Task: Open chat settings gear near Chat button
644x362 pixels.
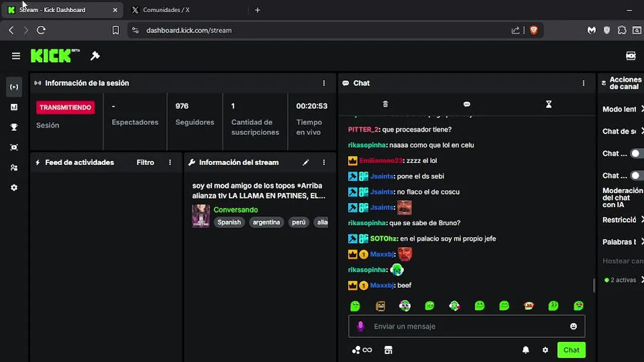Action: point(545,350)
